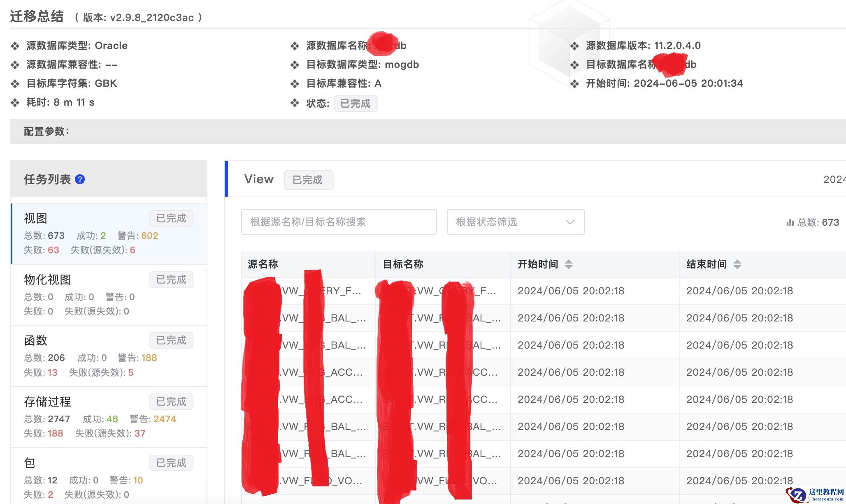Toggle ascending sort on 开始时间 column
The height and width of the screenshot is (504, 846).
click(569, 261)
